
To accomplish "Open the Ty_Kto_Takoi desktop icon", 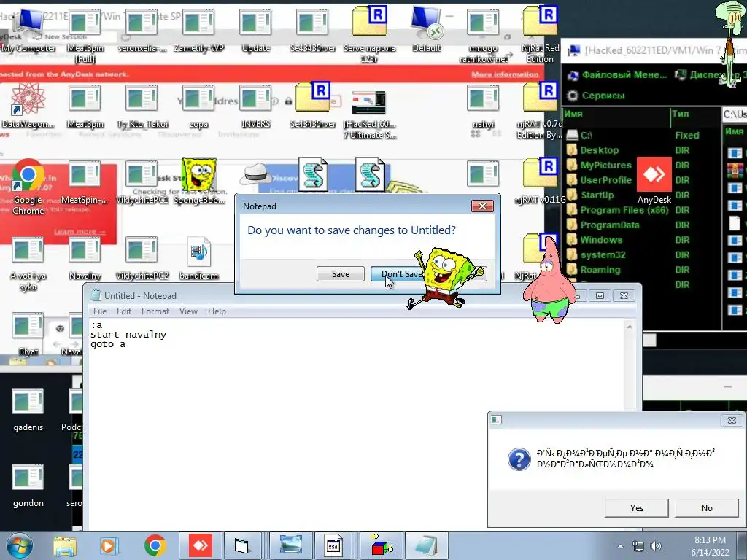I will (142, 106).
